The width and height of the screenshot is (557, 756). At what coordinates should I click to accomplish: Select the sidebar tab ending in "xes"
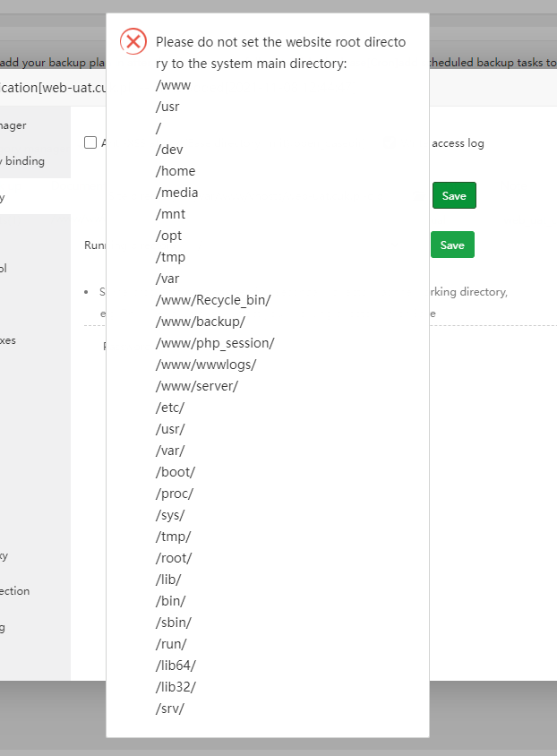tap(8, 340)
